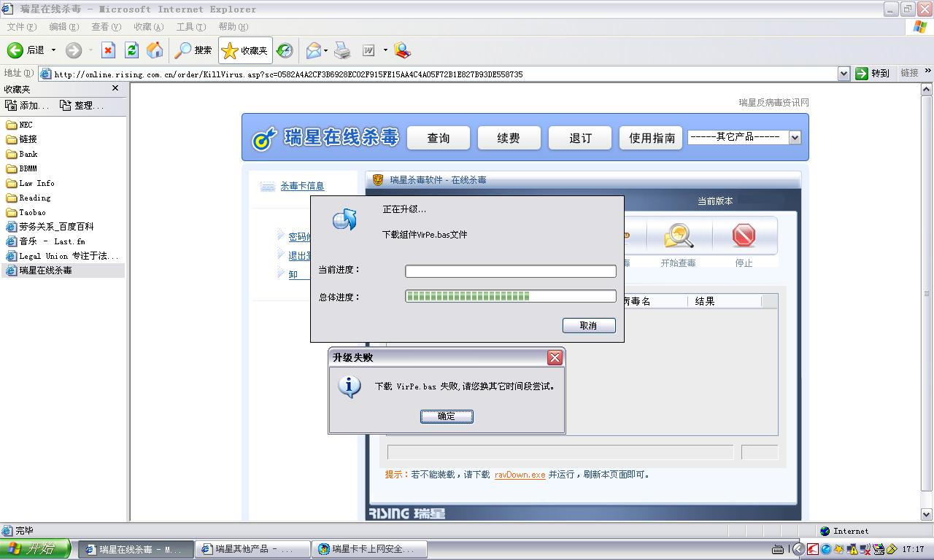Screen dimensions: 934x560
Task: Launch the Messenger toolbar icon
Action: (x=402, y=50)
